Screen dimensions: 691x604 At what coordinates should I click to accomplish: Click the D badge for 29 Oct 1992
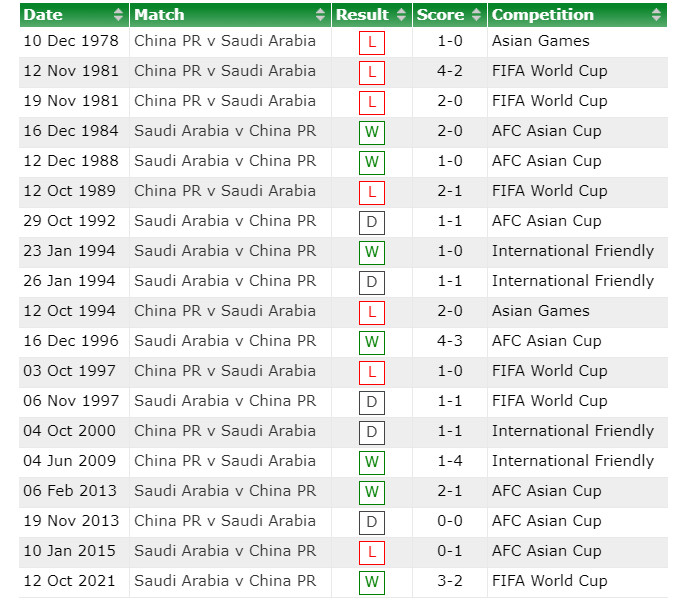pyautogui.click(x=372, y=222)
